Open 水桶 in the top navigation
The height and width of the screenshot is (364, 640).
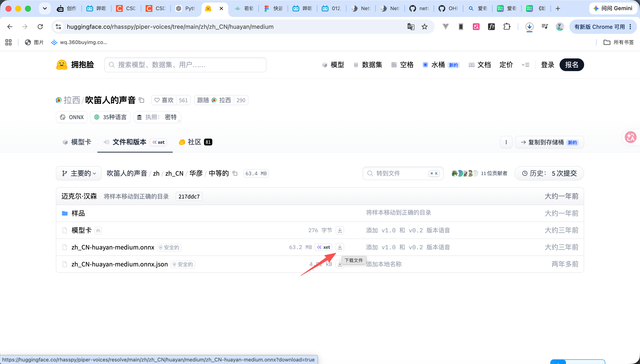pos(441,65)
